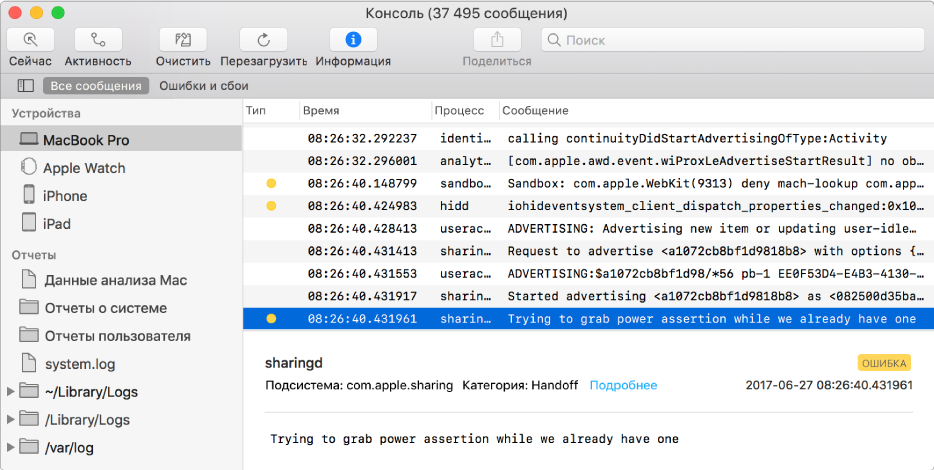Image resolution: width=934 pixels, height=470 pixels.
Task: Switch to Ошибки и сбои tab
Action: (x=204, y=86)
